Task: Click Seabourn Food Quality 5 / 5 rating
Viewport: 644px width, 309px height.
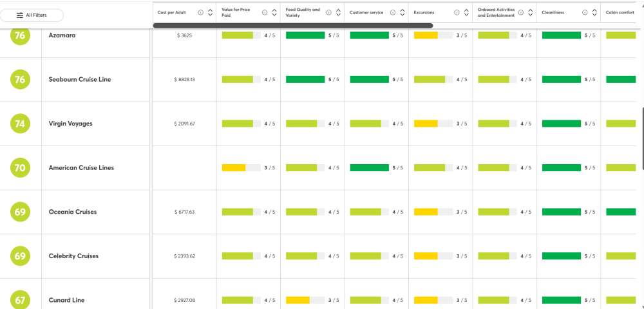Action: click(x=334, y=80)
